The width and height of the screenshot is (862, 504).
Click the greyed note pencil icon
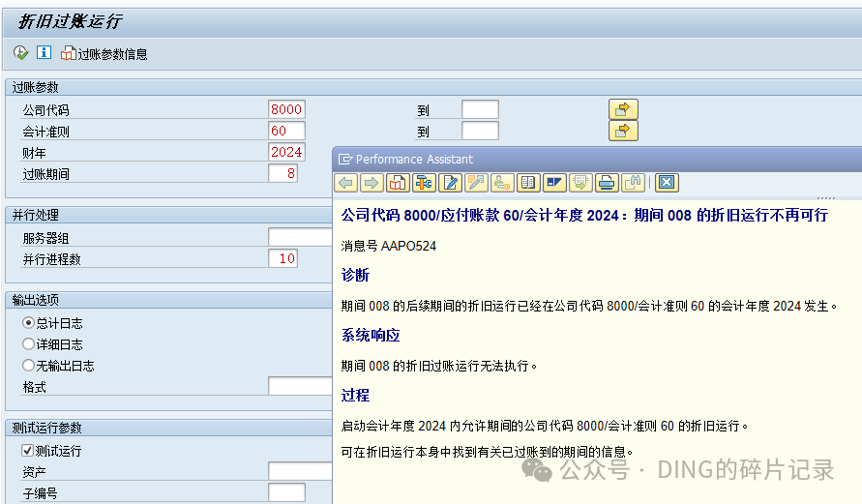coord(477,183)
